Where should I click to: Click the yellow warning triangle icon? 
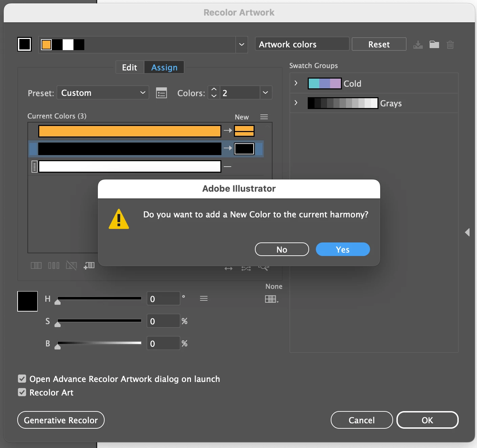[118, 219]
